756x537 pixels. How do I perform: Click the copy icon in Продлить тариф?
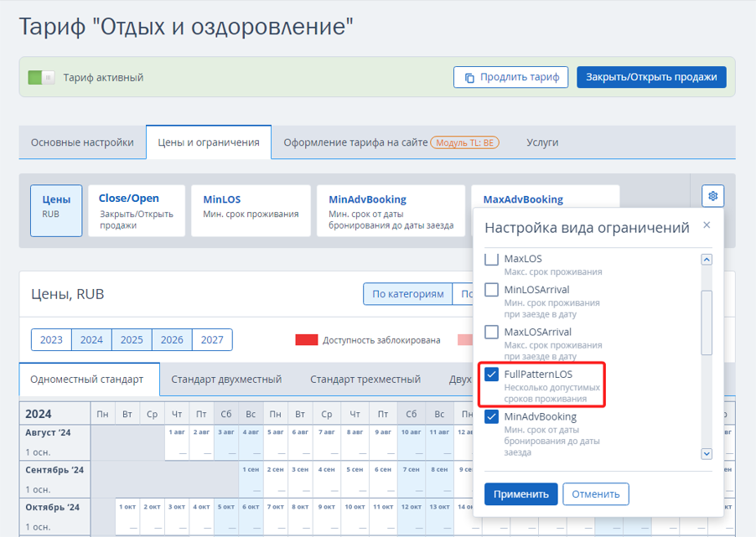click(x=469, y=78)
